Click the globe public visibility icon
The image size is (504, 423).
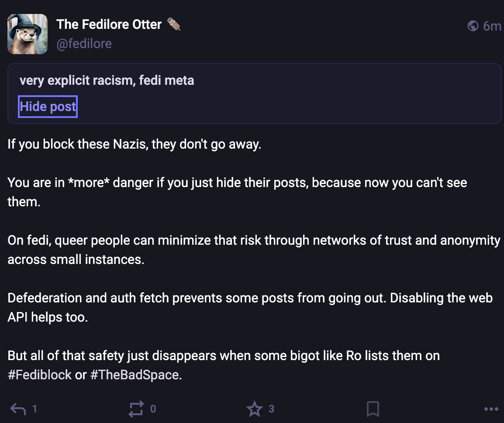(x=473, y=26)
